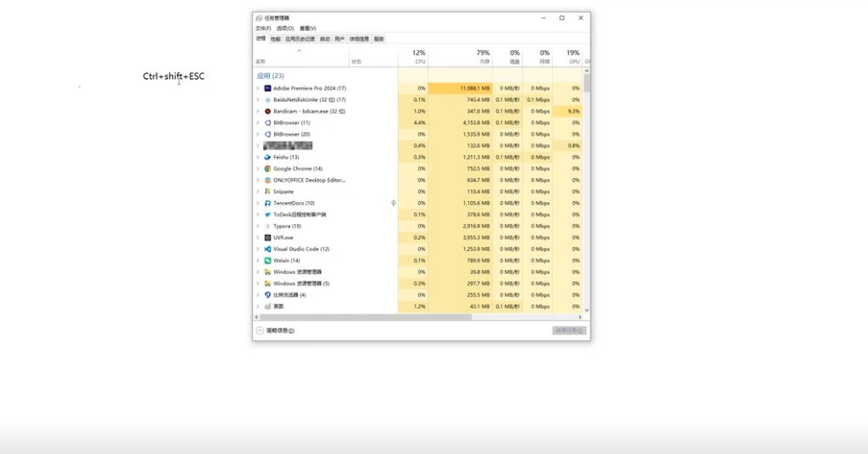This screenshot has height=454, width=868.
Task: Expand the blurred-name process row
Action: click(x=258, y=146)
